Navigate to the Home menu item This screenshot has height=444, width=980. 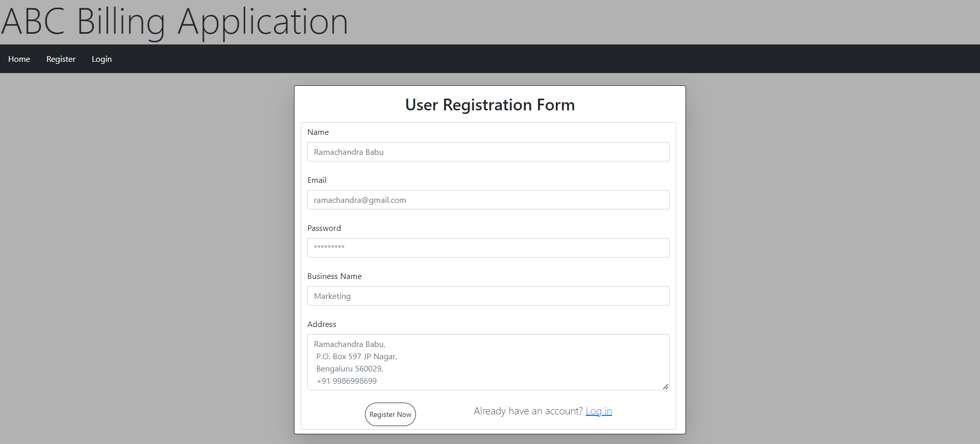click(x=18, y=59)
